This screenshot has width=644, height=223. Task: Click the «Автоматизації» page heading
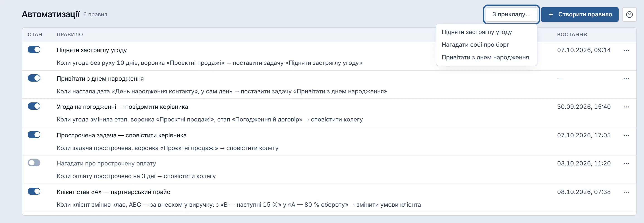click(x=51, y=14)
